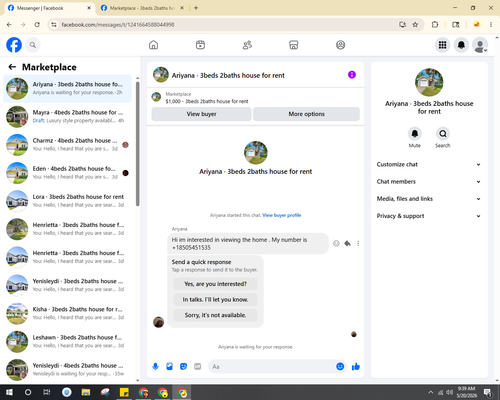500x400 pixels.
Task: Reload the page
Action: coord(37,25)
